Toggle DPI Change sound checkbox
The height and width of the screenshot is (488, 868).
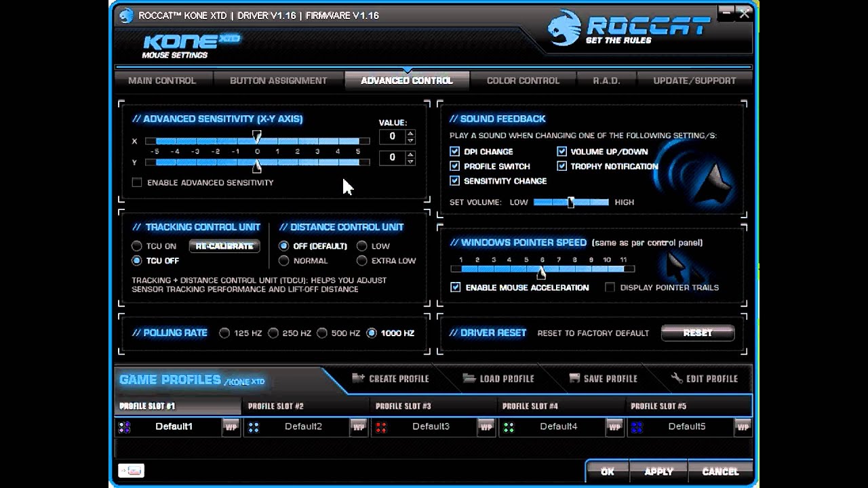454,152
